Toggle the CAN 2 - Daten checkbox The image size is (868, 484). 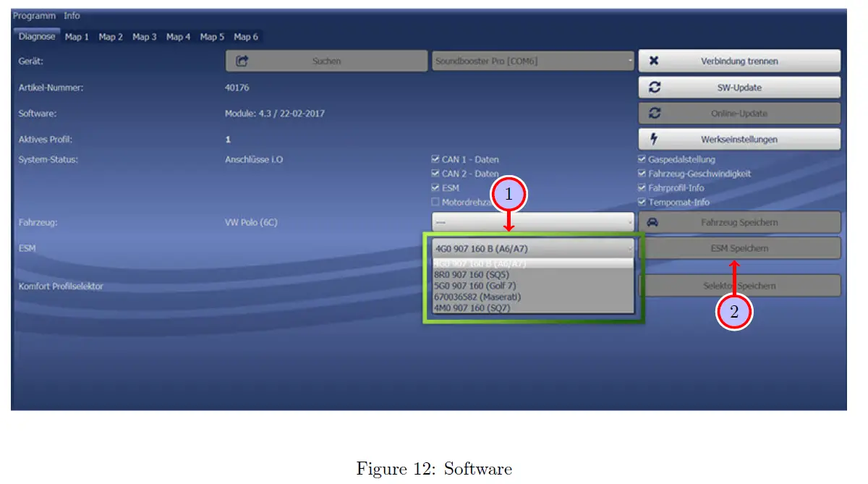pyautogui.click(x=435, y=174)
